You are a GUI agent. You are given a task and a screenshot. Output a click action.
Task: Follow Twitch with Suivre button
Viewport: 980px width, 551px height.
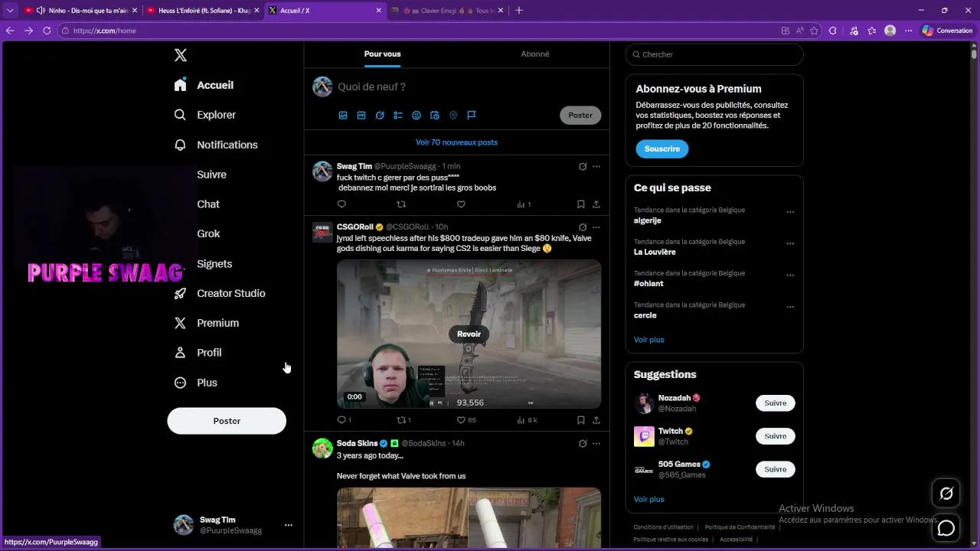pyautogui.click(x=776, y=436)
